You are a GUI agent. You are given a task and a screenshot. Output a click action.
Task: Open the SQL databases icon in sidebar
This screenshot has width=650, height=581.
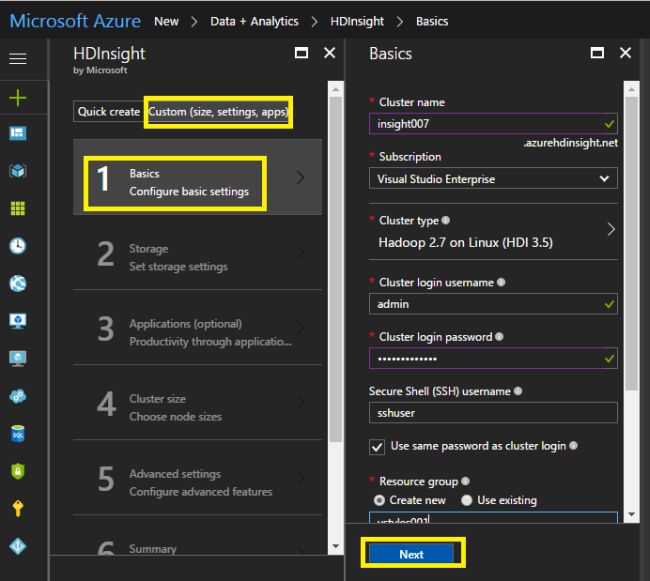pos(18,434)
